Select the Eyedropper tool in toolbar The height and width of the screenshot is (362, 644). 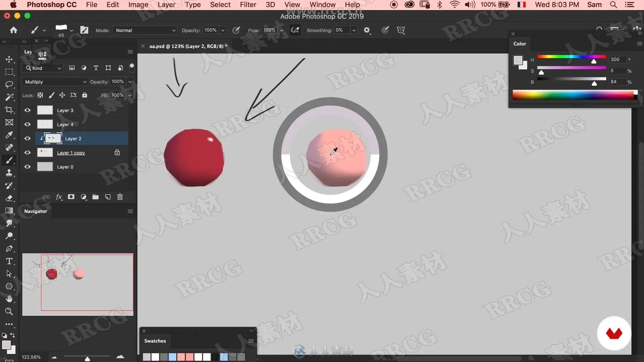9,135
